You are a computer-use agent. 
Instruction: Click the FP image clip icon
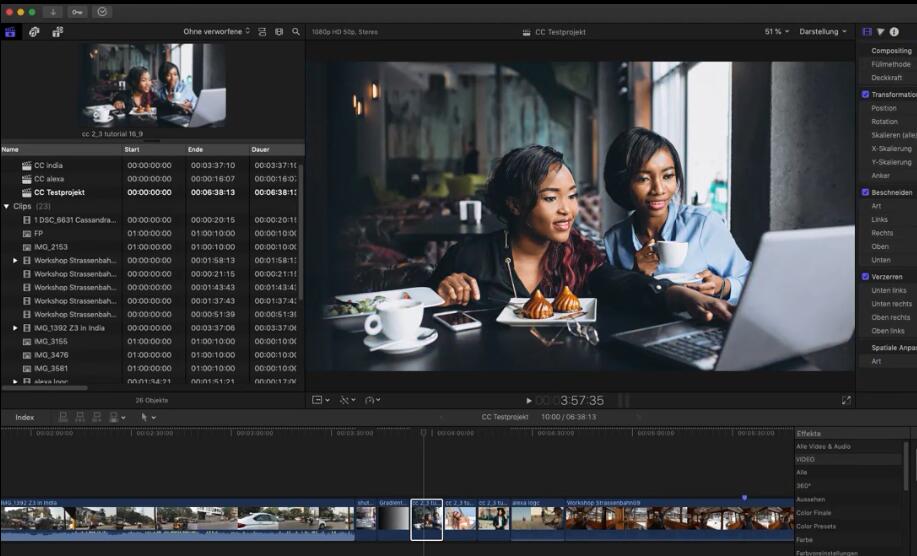coord(26,233)
